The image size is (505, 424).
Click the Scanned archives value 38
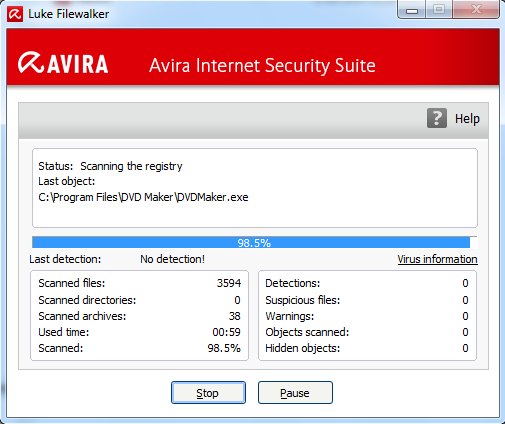click(235, 316)
